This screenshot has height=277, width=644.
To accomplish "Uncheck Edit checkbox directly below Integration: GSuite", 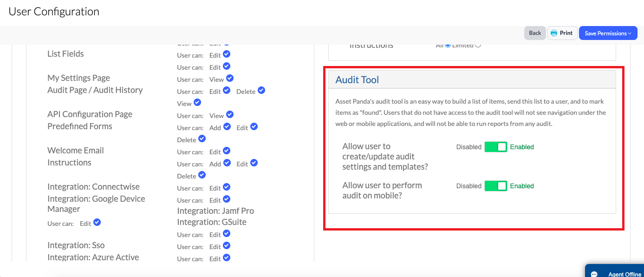I will (x=227, y=234).
